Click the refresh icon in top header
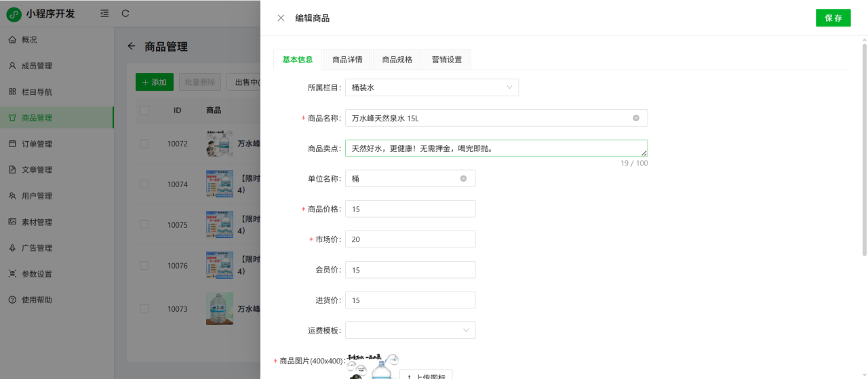 [x=125, y=14]
